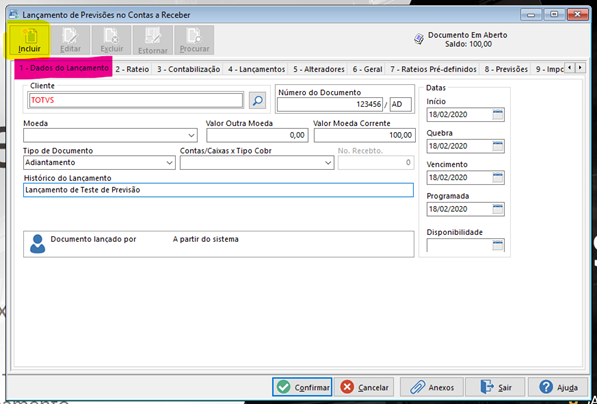The height and width of the screenshot is (404, 597).
Task: Open calendar picker for Quebra date
Action: tap(497, 146)
